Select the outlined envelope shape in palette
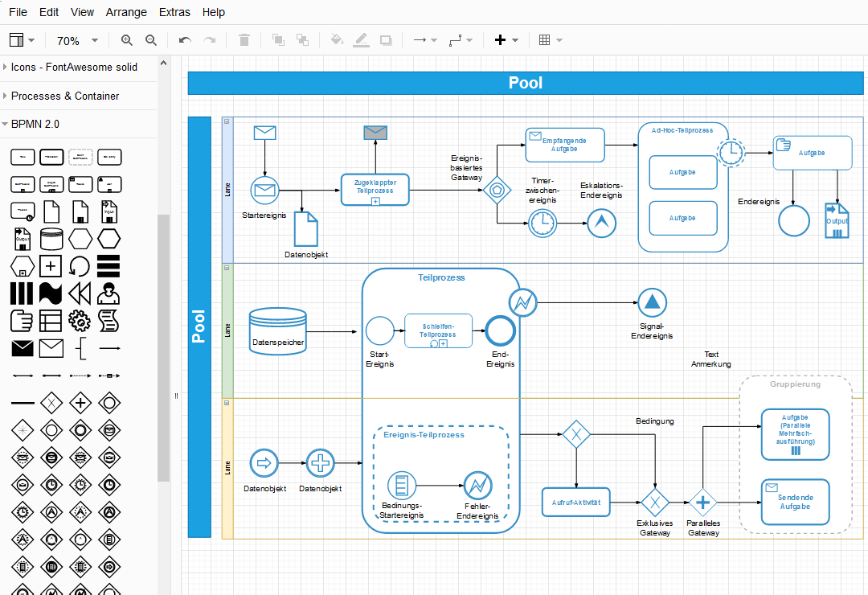868x595 pixels. 51,348
